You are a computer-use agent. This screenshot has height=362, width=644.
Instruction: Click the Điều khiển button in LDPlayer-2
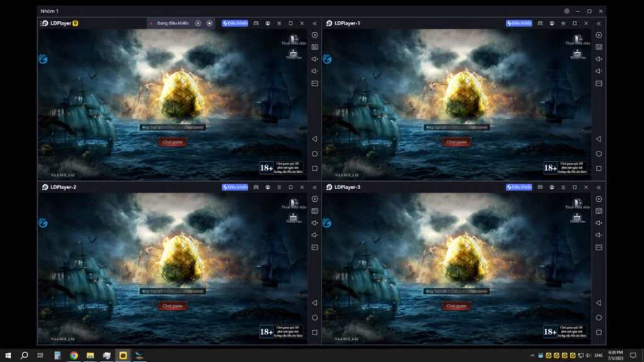coord(235,187)
